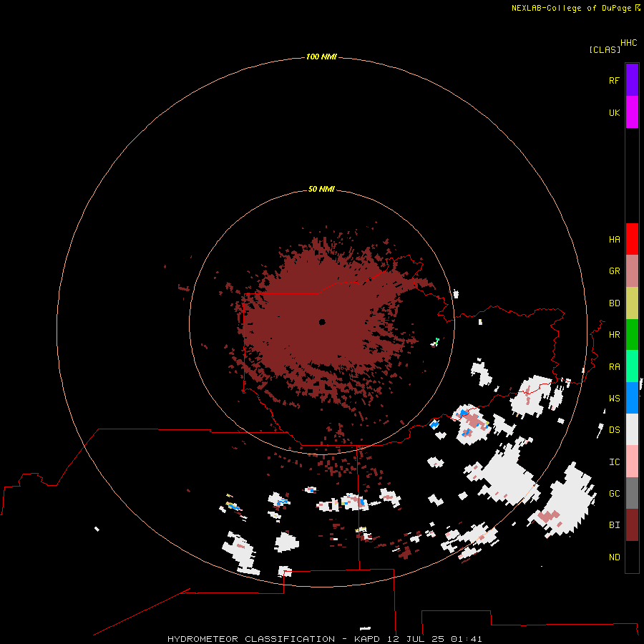
Task: Click the IC legend label
Action: [615, 462]
